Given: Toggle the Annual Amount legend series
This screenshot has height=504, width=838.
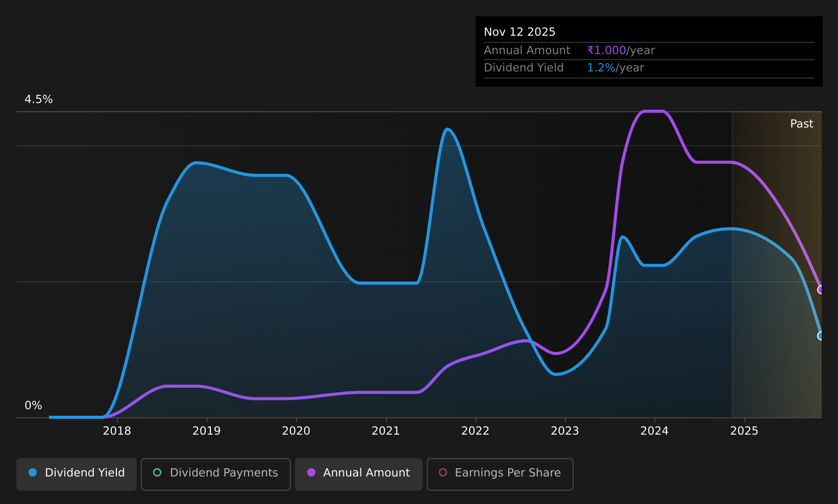Looking at the screenshot, I should coord(359,474).
